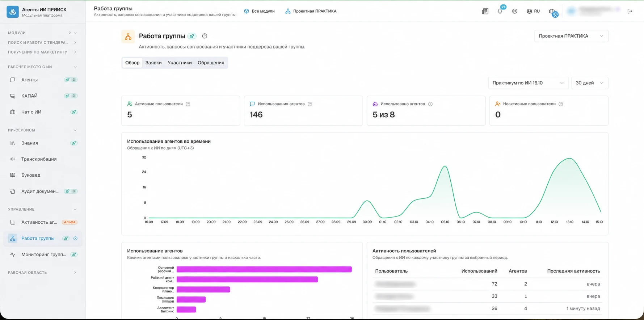
Task: Switch language via RU selector
Action: point(533,11)
